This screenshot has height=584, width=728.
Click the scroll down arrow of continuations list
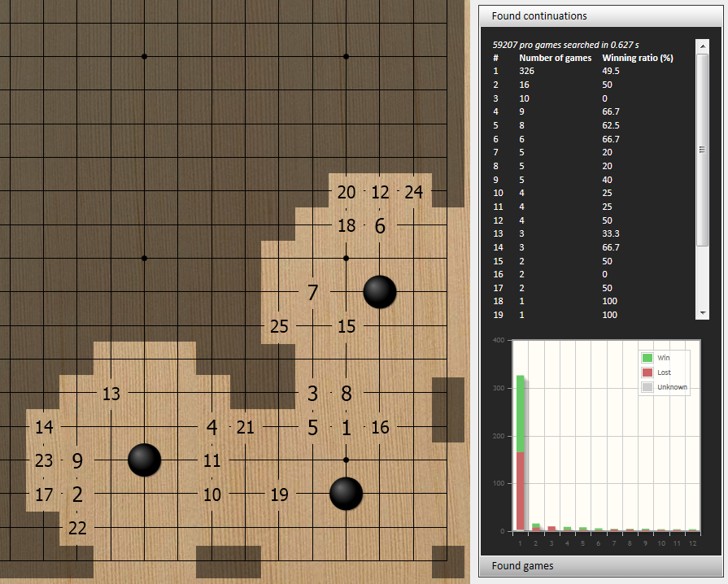703,314
